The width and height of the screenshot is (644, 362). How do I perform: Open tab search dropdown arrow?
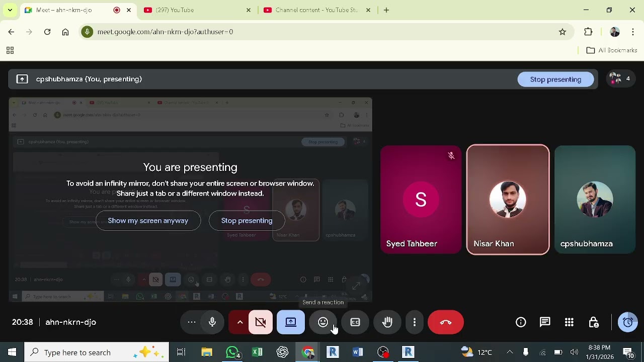tap(10, 10)
